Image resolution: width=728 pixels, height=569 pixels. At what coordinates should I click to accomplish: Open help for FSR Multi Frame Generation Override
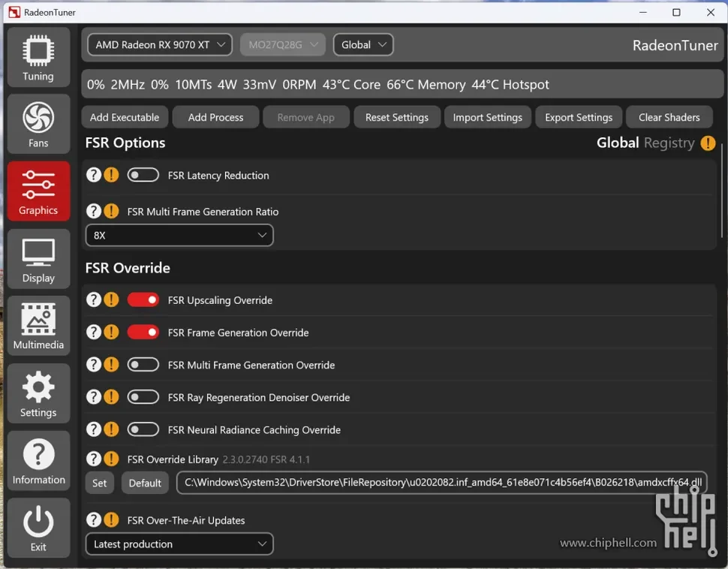[x=94, y=365]
